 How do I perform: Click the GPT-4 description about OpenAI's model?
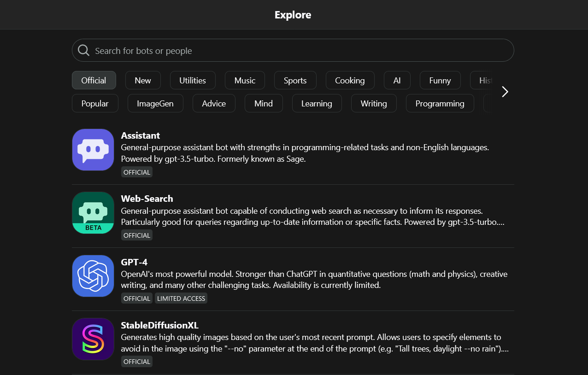pos(314,280)
